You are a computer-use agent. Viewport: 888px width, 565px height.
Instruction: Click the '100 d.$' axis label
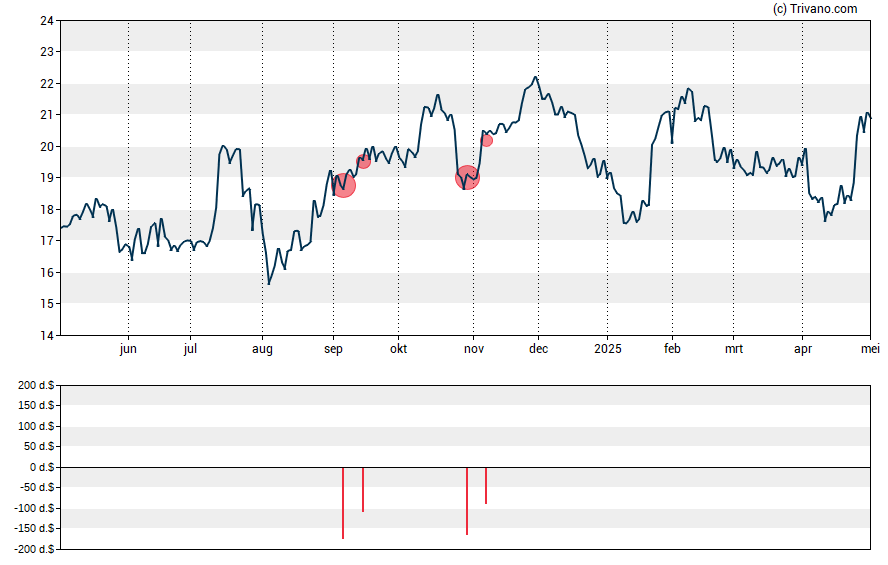[x=36, y=426]
